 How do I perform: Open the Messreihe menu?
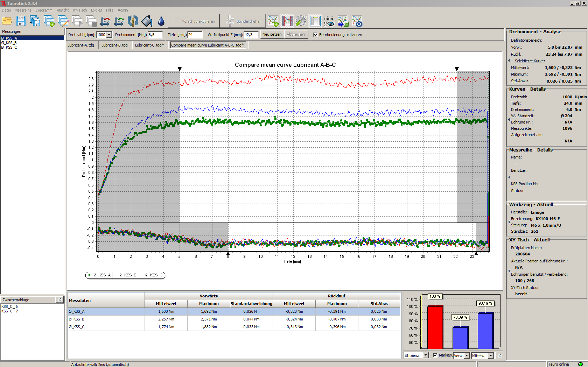pos(23,10)
